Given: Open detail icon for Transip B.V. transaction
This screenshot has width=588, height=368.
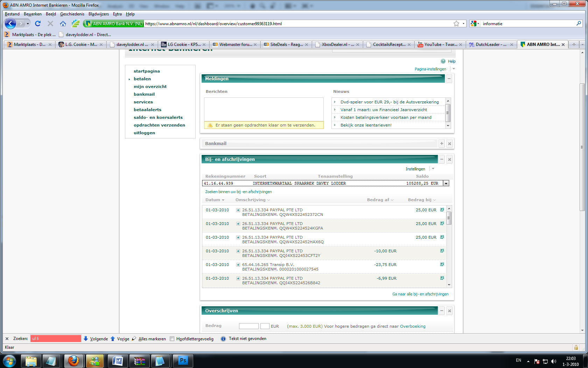Looking at the screenshot, I should tap(442, 264).
